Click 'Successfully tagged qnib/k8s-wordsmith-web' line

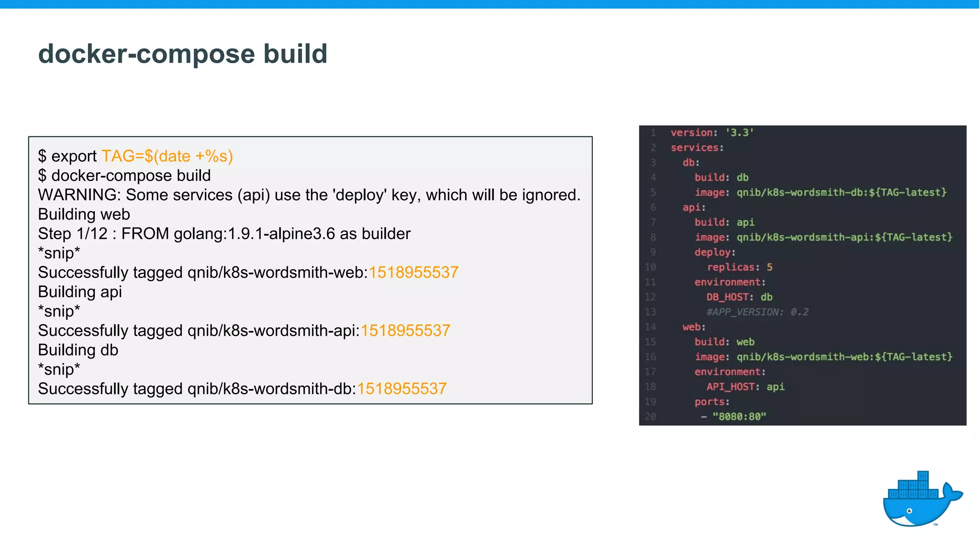(248, 272)
